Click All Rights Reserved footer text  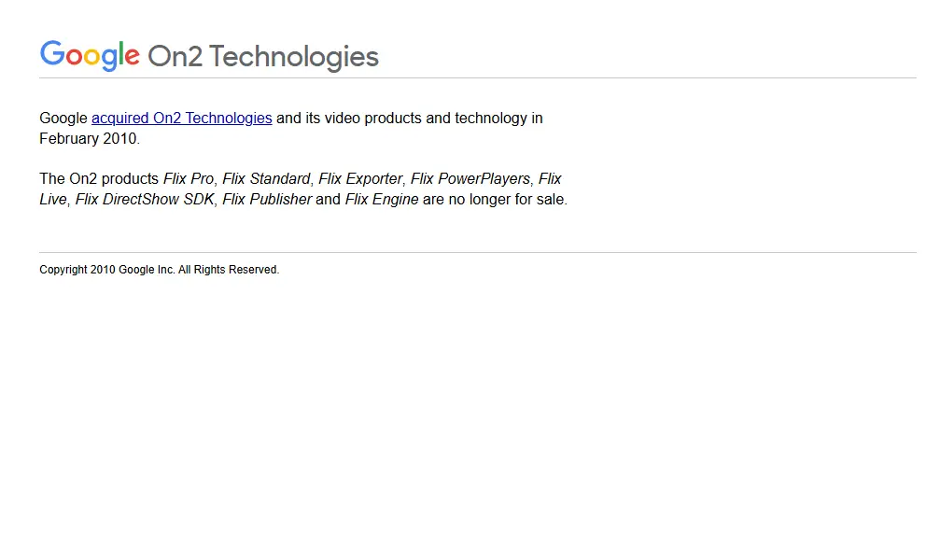(228, 270)
